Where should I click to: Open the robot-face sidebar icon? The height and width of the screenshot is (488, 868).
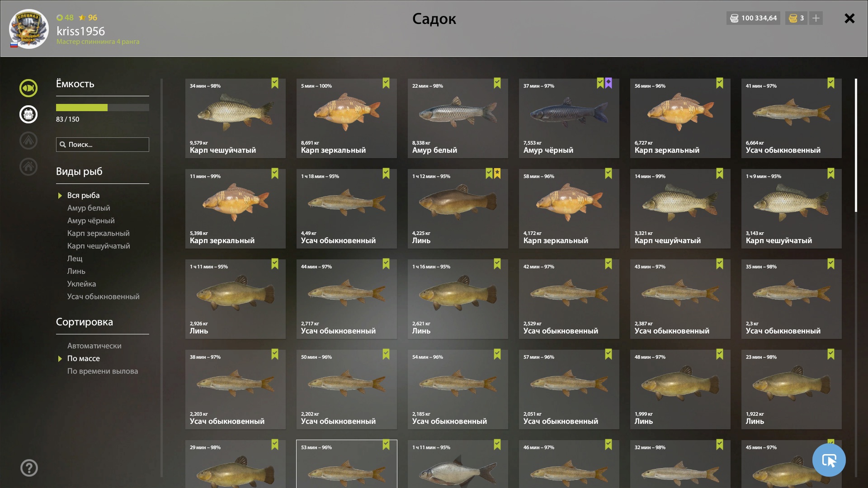pos(28,114)
